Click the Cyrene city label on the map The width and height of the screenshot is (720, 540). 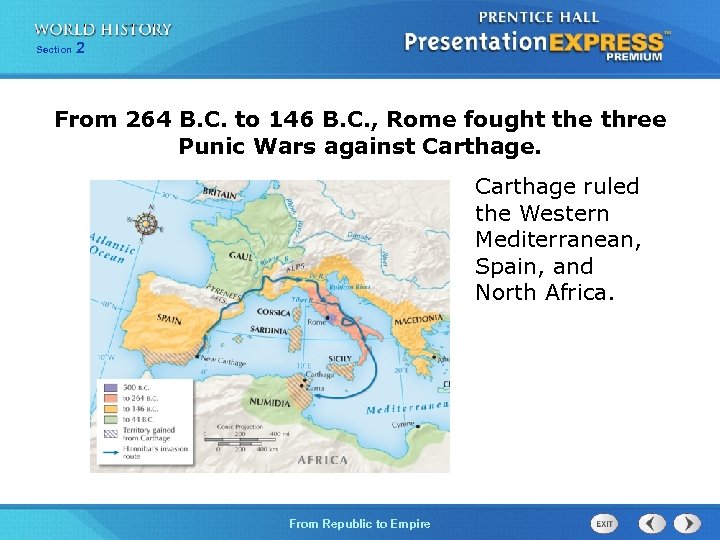(x=403, y=425)
